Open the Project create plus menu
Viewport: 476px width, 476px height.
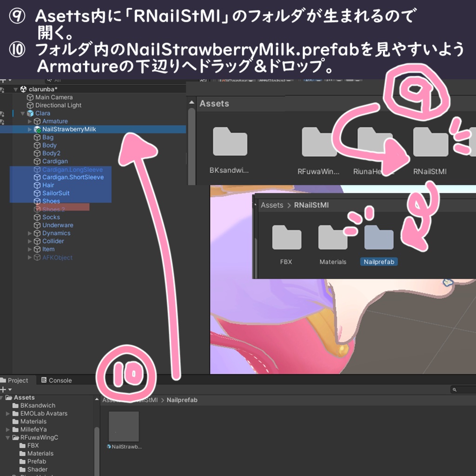coord(6,390)
